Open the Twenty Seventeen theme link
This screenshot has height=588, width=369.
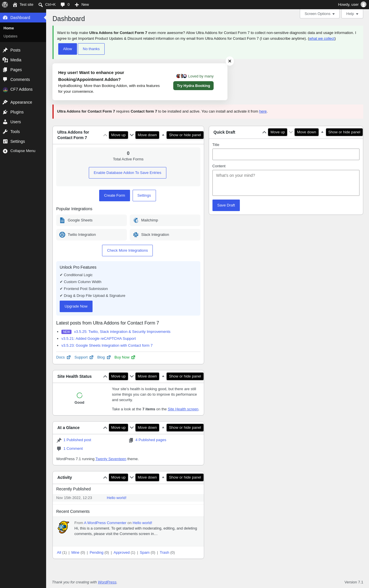(x=111, y=459)
